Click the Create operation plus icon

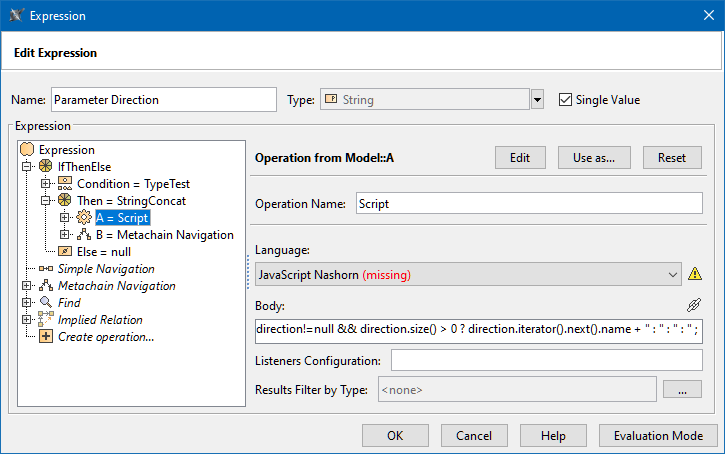click(46, 337)
